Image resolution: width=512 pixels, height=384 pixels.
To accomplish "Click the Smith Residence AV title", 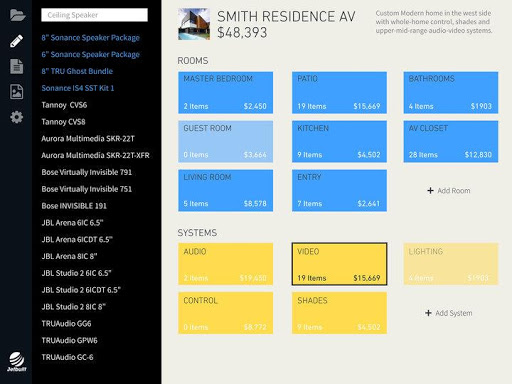I will point(286,17).
